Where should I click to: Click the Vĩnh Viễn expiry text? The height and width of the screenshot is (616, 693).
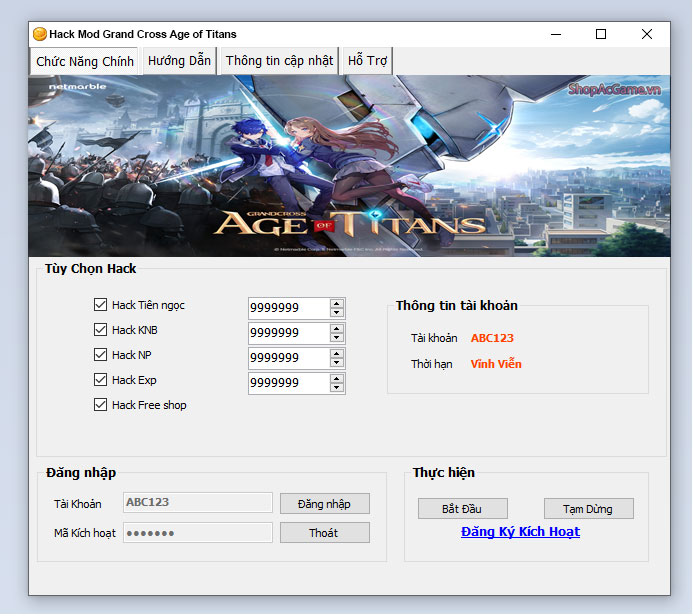point(496,364)
